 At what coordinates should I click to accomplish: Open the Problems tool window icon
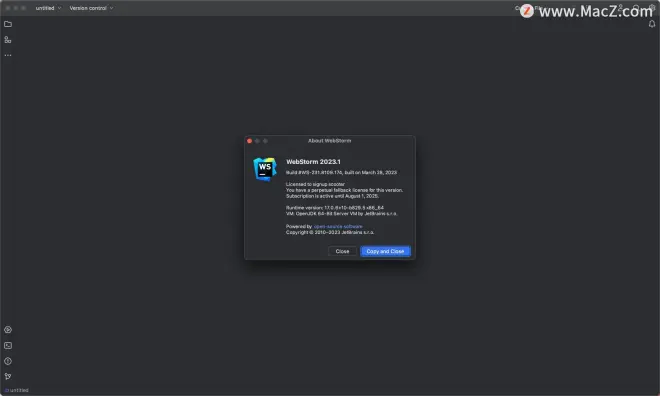[x=8, y=361]
